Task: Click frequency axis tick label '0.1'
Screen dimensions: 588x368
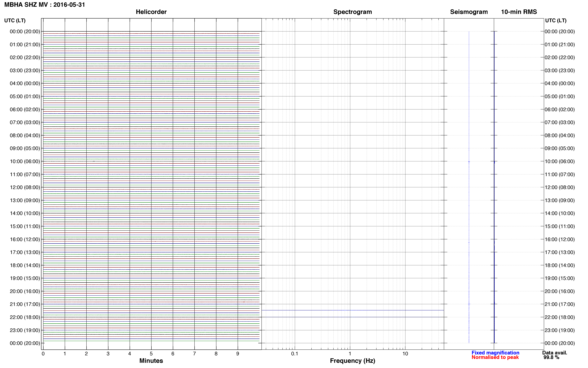Action: tap(295, 354)
